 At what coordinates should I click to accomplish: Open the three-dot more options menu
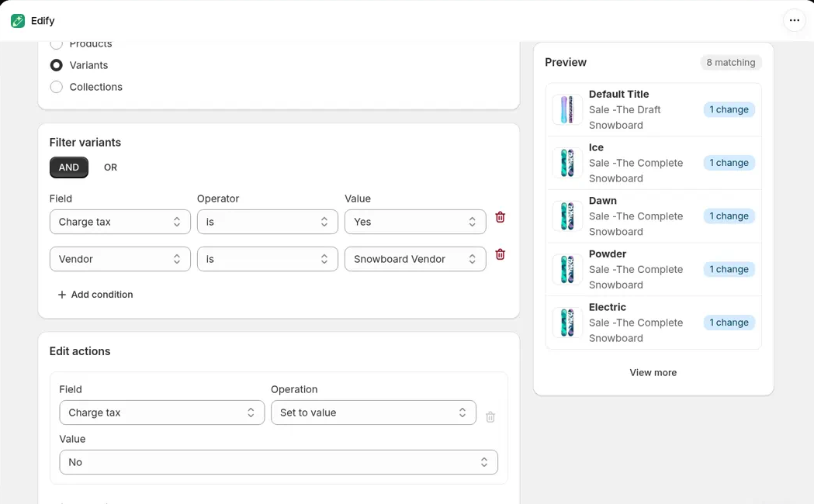[x=795, y=21]
